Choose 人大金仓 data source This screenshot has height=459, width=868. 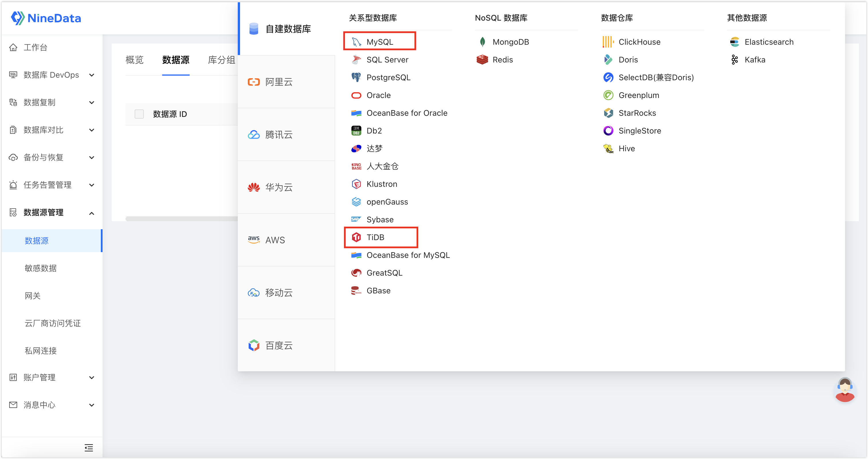(x=375, y=166)
